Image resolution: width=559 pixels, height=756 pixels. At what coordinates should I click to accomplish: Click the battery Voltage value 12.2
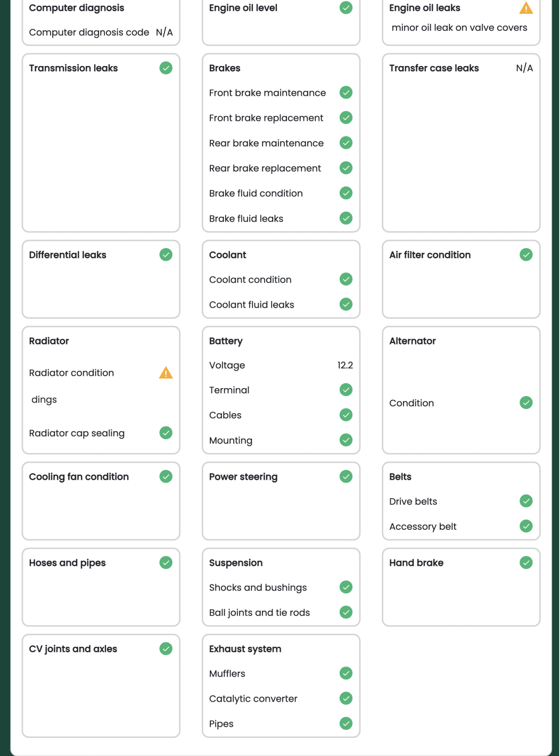345,365
